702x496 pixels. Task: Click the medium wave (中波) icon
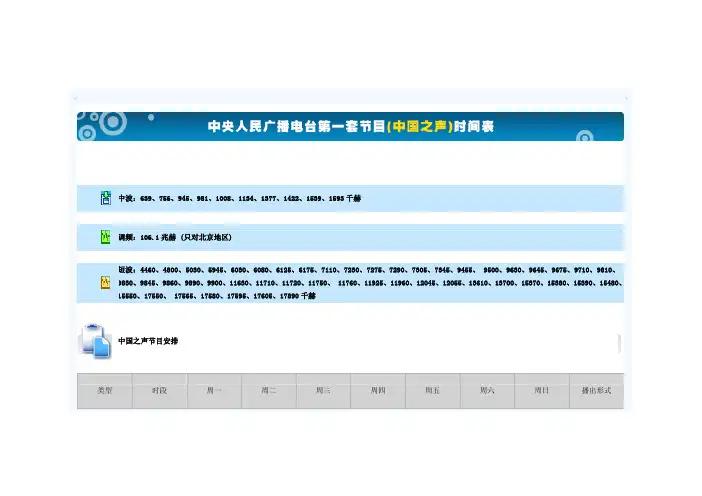105,199
